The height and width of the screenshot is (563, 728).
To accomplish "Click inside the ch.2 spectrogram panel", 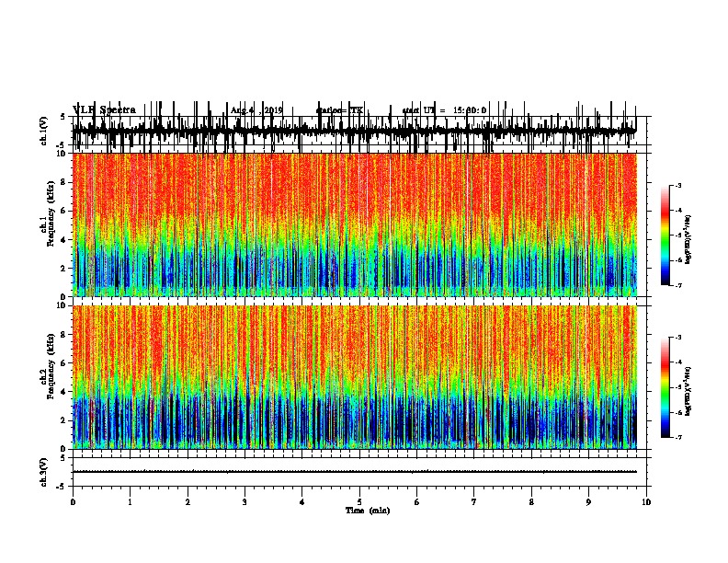I will click(355, 377).
